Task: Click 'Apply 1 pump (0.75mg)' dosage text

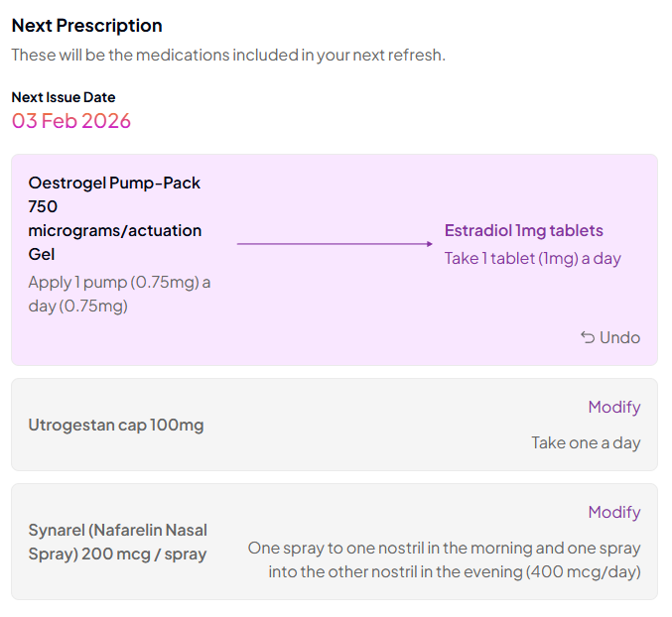Action: click(x=119, y=294)
